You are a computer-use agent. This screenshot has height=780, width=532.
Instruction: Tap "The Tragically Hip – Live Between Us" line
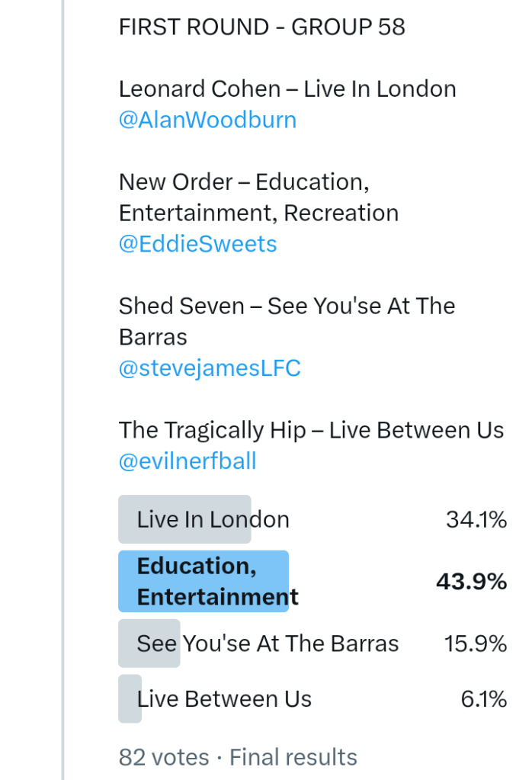[x=311, y=430]
